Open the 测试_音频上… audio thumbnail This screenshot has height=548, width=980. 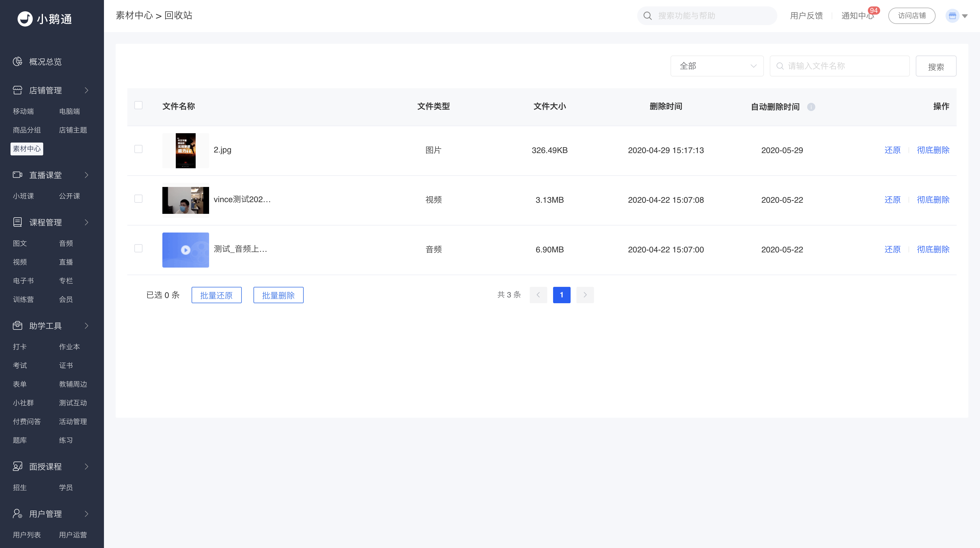coord(186,250)
